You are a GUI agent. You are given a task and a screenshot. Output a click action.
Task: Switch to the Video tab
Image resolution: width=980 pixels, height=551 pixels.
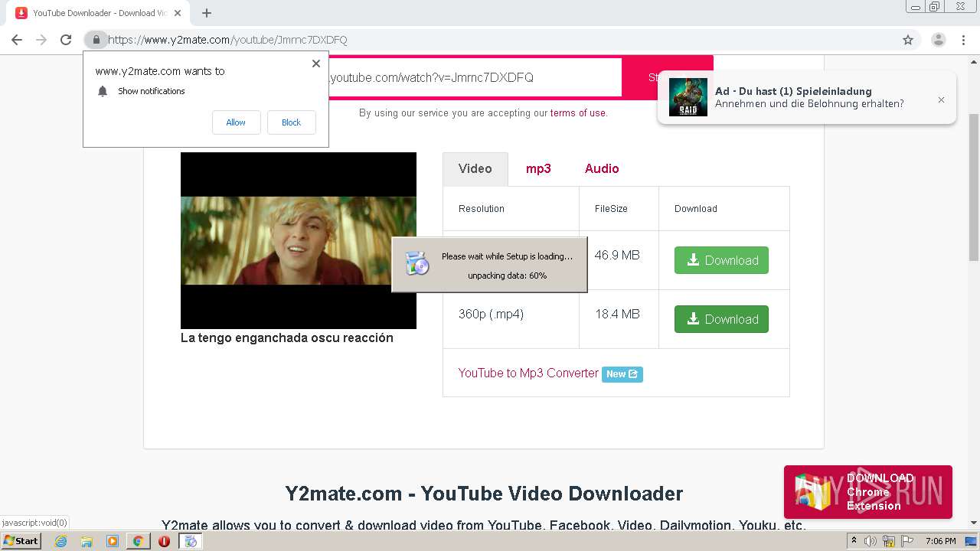(x=475, y=168)
